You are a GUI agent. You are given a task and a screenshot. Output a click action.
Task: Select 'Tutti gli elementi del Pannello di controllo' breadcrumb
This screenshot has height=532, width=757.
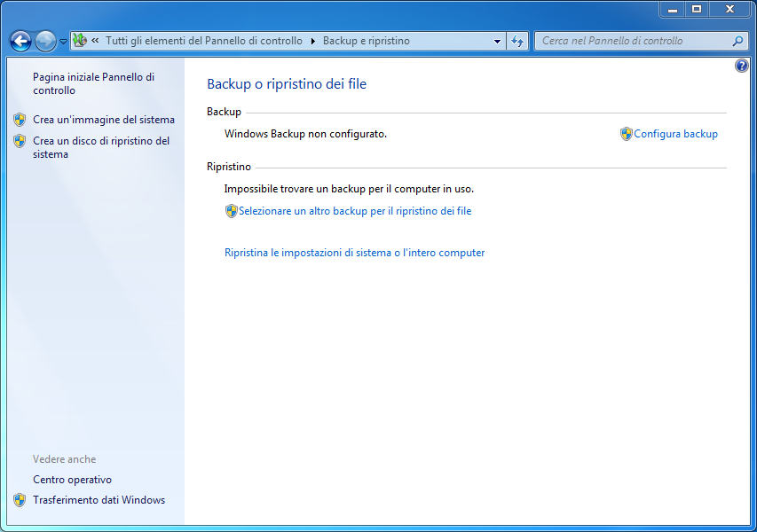[x=204, y=41]
